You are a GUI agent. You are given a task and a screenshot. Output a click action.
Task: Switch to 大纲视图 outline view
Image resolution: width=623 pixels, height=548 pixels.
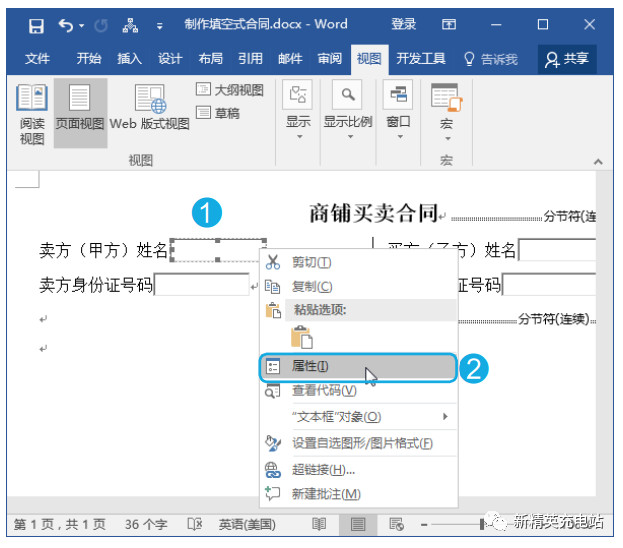(x=230, y=90)
